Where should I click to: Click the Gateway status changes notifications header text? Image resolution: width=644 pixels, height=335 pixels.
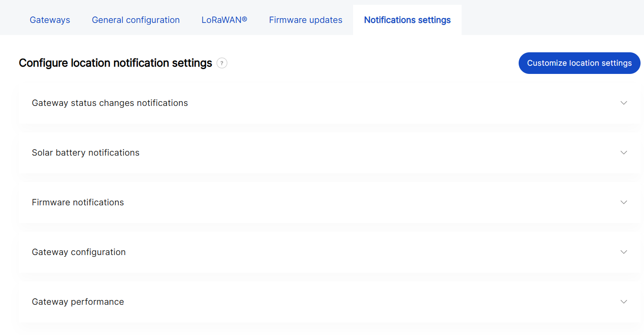[x=110, y=103]
